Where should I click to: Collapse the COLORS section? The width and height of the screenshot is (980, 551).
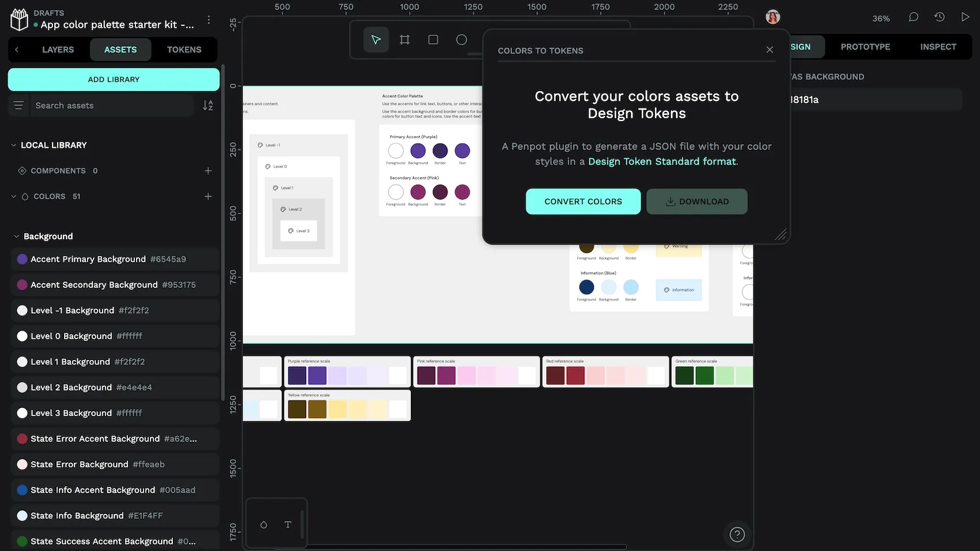point(13,196)
